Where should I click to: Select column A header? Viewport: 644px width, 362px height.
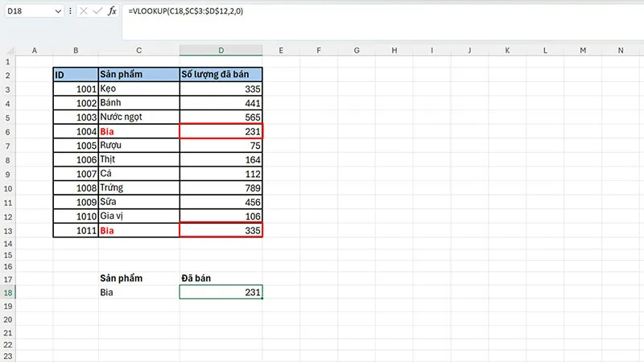coord(35,51)
